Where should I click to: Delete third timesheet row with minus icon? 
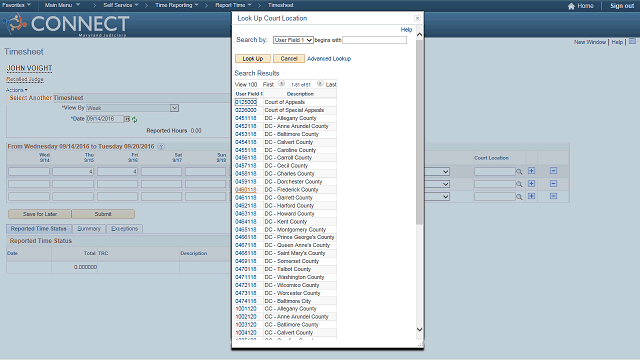(x=553, y=196)
